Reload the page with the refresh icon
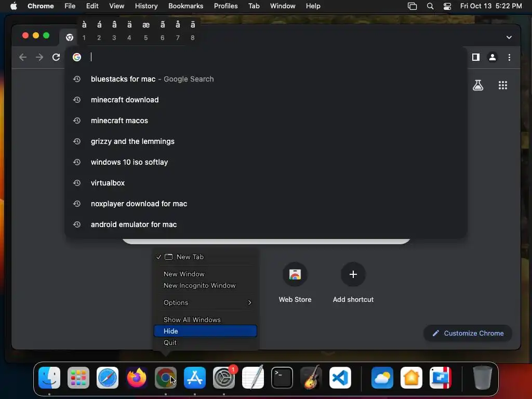Image resolution: width=532 pixels, height=399 pixels. coord(56,57)
